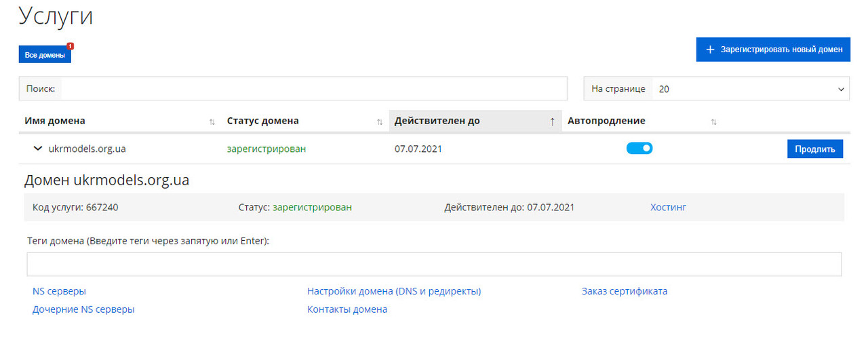Click sort arrows on Имя домена column
Image resolution: width=868 pixels, height=342 pixels.
click(x=212, y=121)
